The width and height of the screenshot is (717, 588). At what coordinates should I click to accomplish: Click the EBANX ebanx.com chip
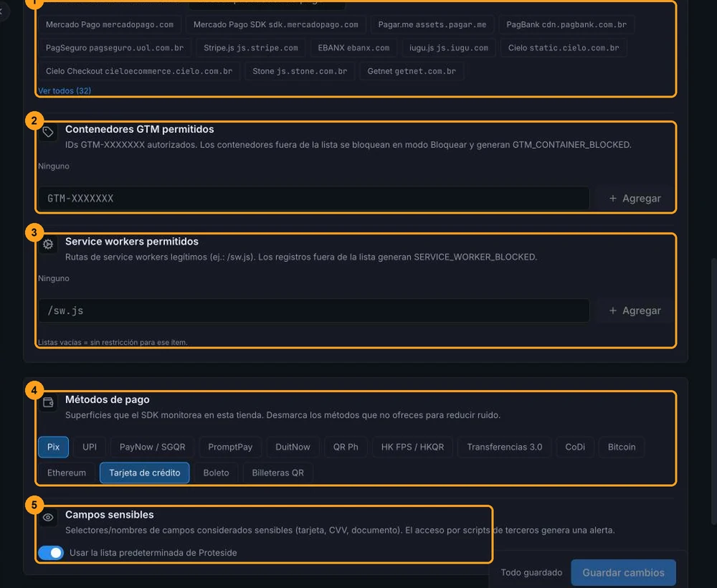353,48
